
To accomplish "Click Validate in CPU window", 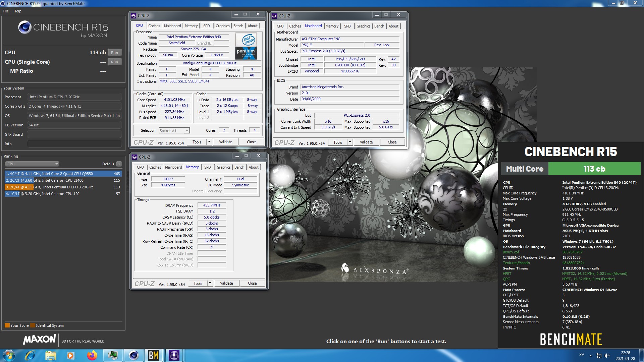I will point(225,142).
